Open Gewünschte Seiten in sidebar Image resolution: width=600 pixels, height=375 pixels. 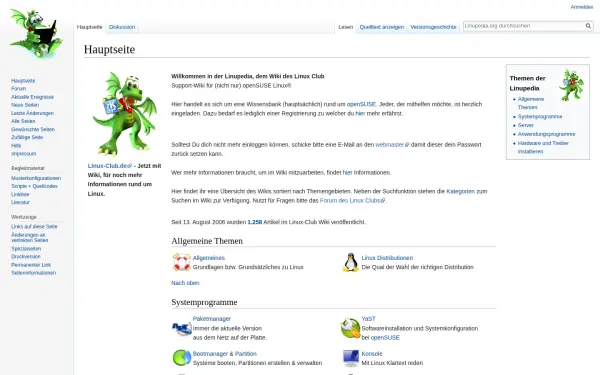[x=33, y=130]
